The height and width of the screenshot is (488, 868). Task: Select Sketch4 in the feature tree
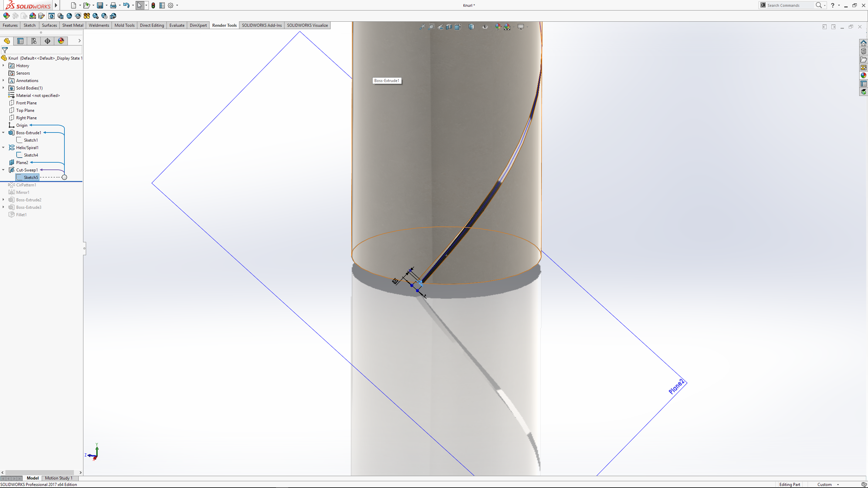pyautogui.click(x=31, y=155)
